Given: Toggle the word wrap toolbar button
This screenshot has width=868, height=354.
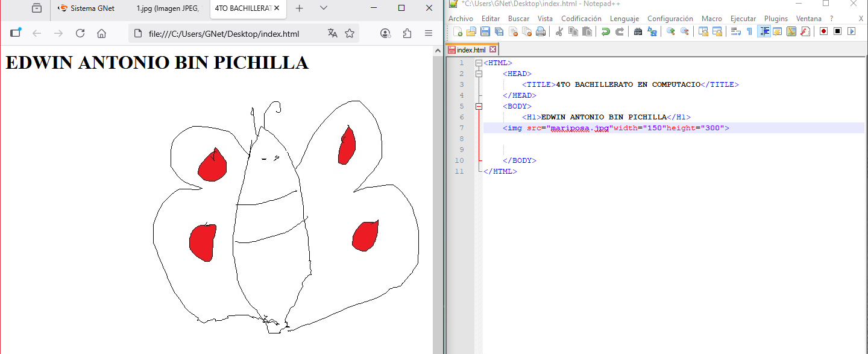Looking at the screenshot, I should coord(735,31).
